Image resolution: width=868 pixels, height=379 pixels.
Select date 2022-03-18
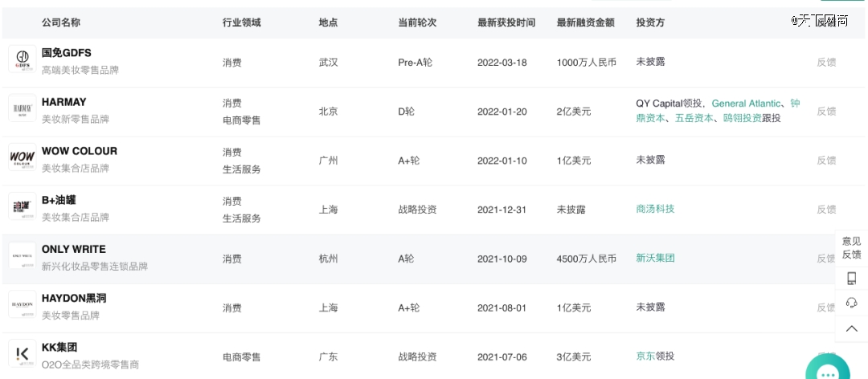tap(502, 63)
